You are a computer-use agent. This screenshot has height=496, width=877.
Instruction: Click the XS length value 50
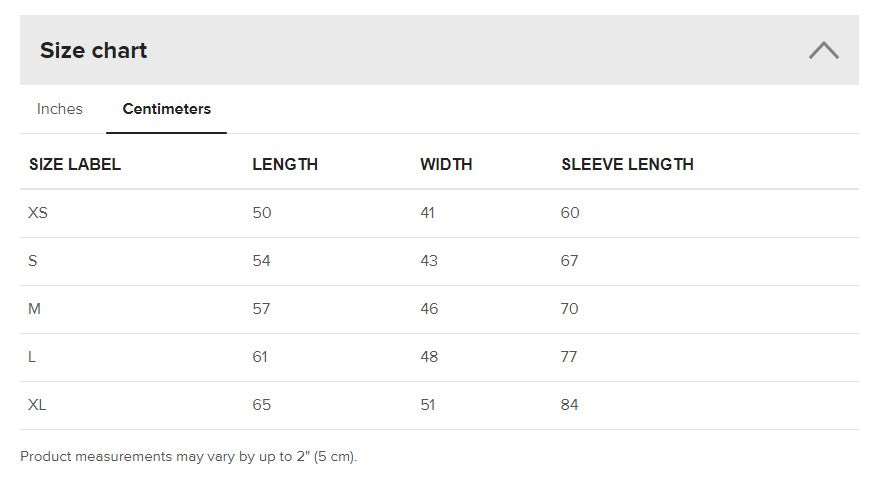pyautogui.click(x=262, y=213)
